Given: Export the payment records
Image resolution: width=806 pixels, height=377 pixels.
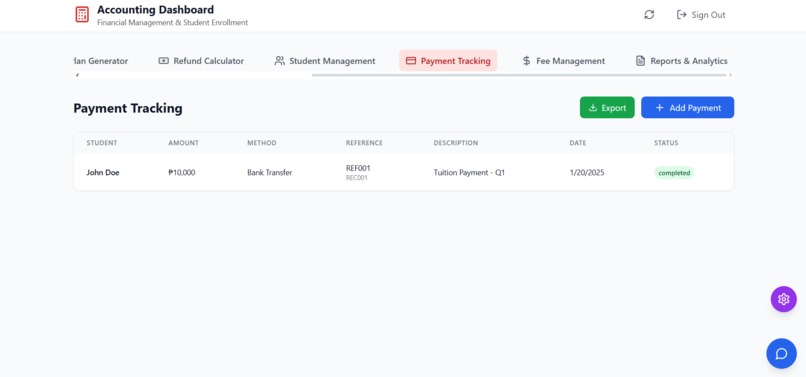Looking at the screenshot, I should pos(607,107).
